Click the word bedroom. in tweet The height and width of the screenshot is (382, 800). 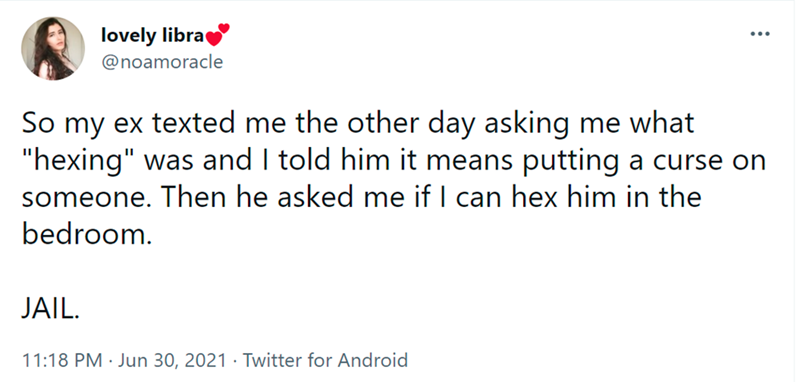coord(87,235)
